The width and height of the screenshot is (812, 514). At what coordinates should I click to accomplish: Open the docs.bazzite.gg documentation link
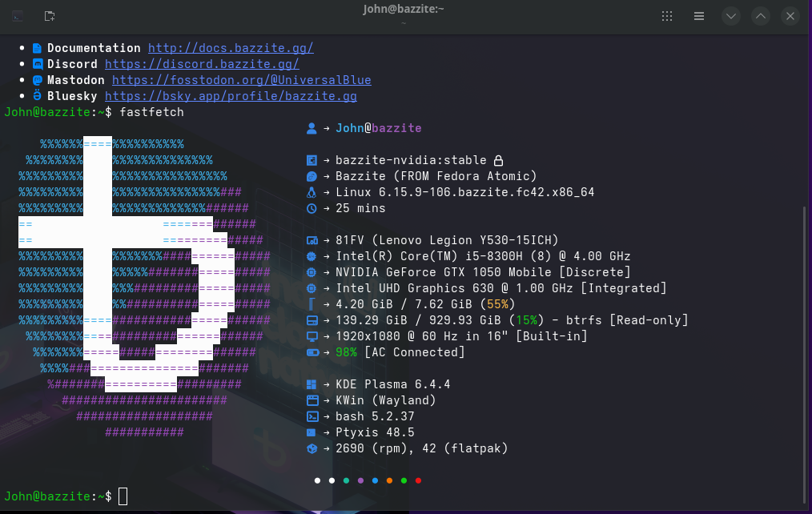231,48
